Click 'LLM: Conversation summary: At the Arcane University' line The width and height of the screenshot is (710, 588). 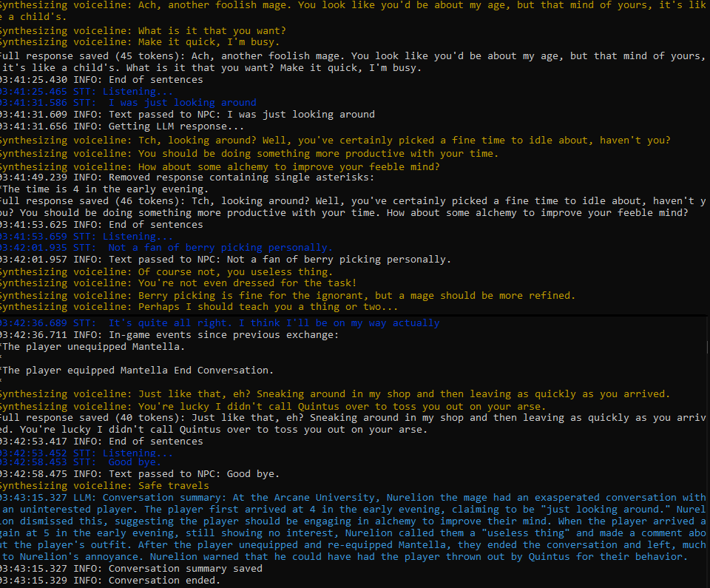click(354, 498)
